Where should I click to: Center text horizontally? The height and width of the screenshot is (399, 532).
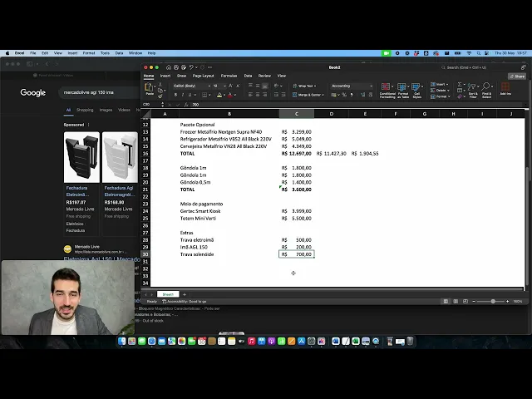[258, 95]
